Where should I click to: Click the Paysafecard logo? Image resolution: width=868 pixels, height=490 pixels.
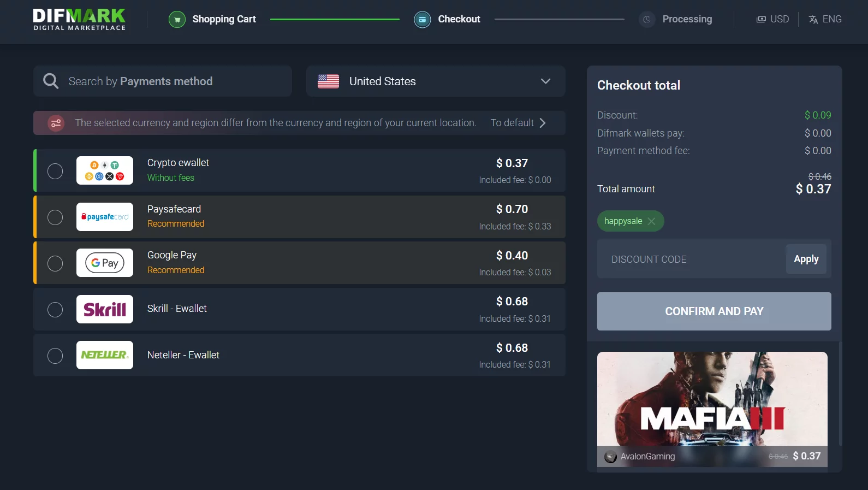click(x=105, y=217)
